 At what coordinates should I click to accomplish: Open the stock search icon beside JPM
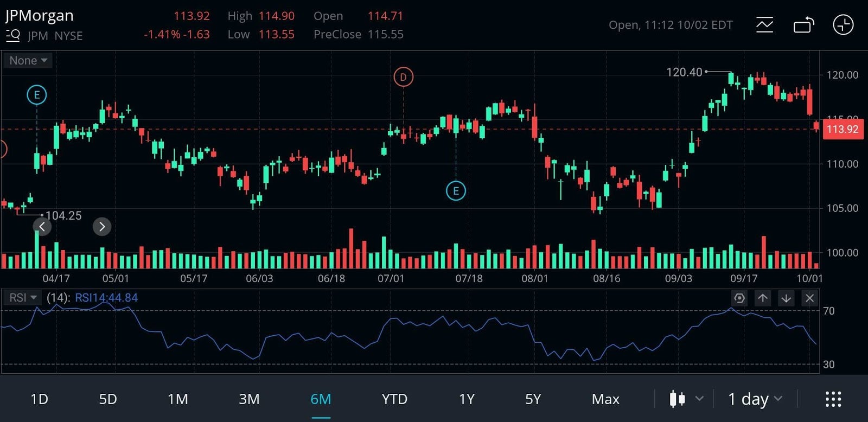(13, 36)
